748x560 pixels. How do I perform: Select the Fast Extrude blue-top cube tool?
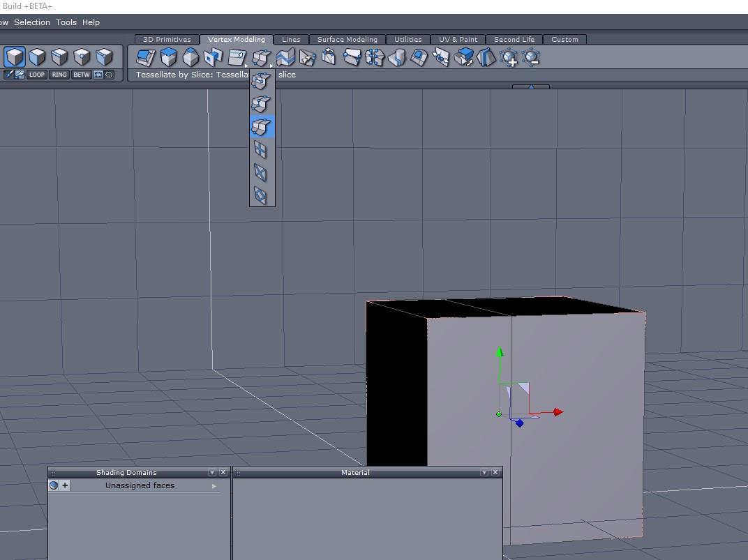[168, 57]
